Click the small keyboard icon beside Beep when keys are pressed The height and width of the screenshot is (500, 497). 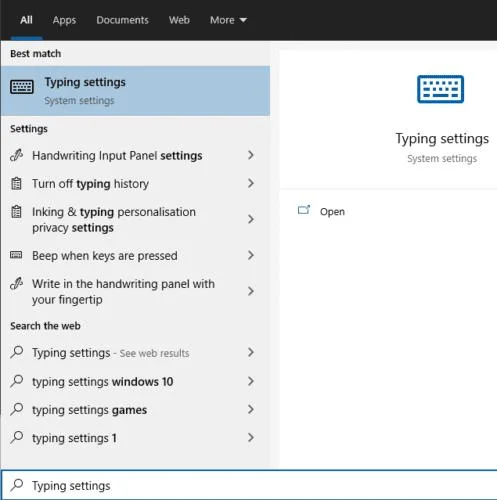coord(16,255)
